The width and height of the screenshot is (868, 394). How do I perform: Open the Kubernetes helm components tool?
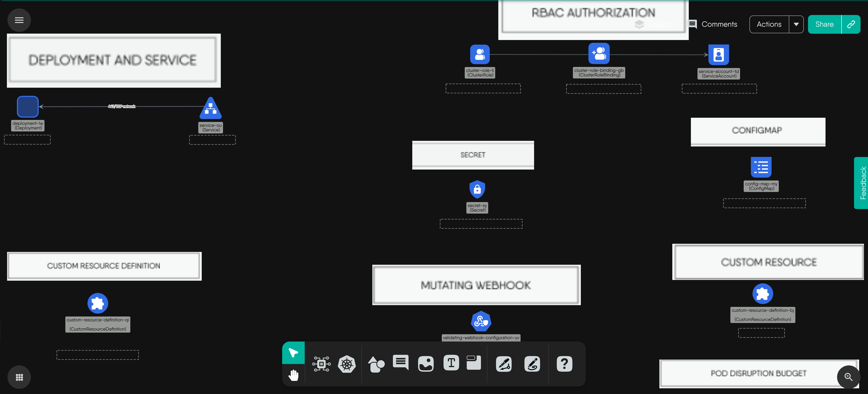tap(347, 364)
